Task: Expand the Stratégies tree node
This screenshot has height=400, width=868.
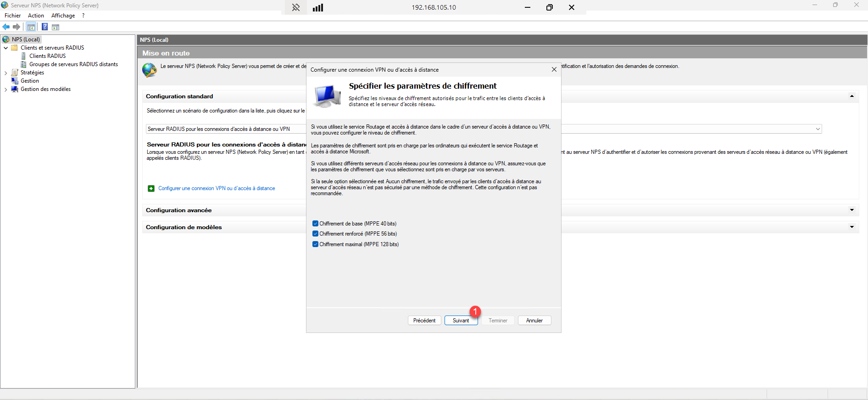Action: point(6,73)
